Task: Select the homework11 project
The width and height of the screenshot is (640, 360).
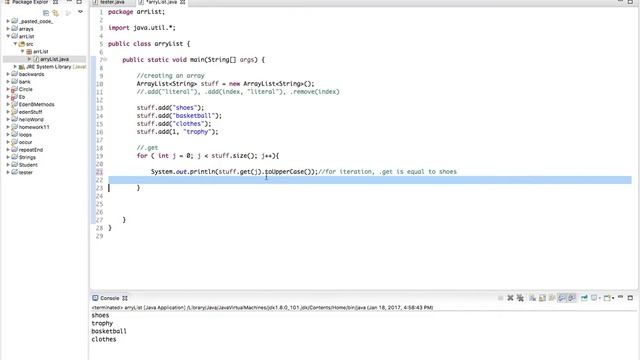Action: coord(33,127)
